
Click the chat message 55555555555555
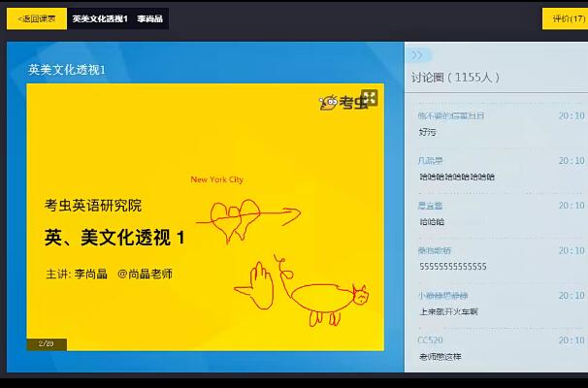453,267
